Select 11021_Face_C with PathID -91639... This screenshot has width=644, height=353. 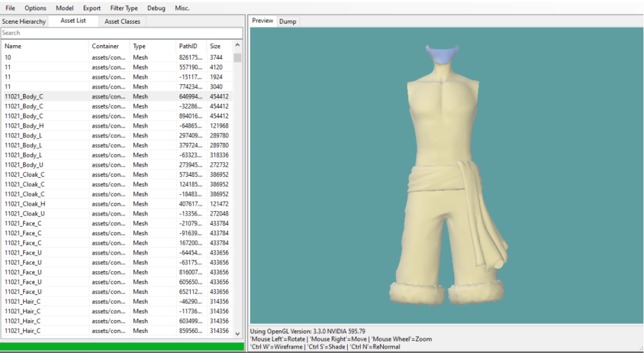coord(117,233)
